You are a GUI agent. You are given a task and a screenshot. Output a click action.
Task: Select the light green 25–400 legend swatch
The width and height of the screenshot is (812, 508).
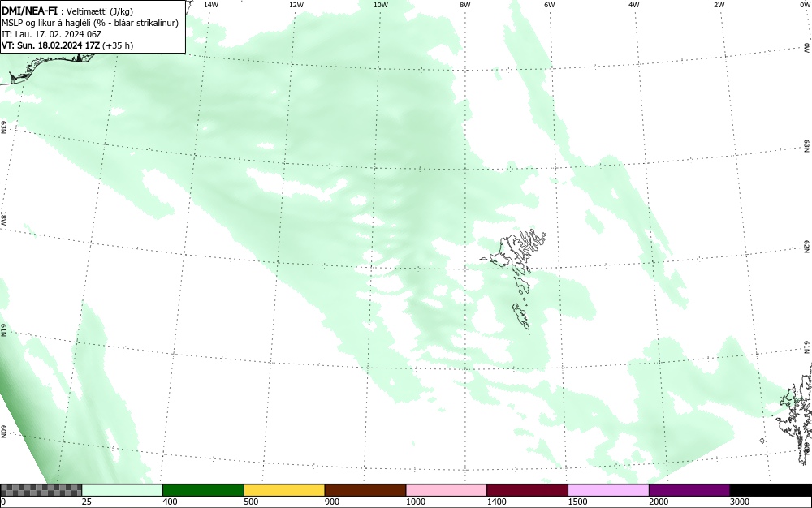[123, 490]
